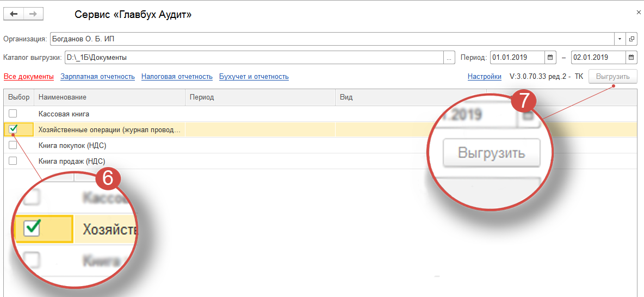The width and height of the screenshot is (644, 297).
Task: Check the Кассовая книга checkbox
Action: click(13, 114)
